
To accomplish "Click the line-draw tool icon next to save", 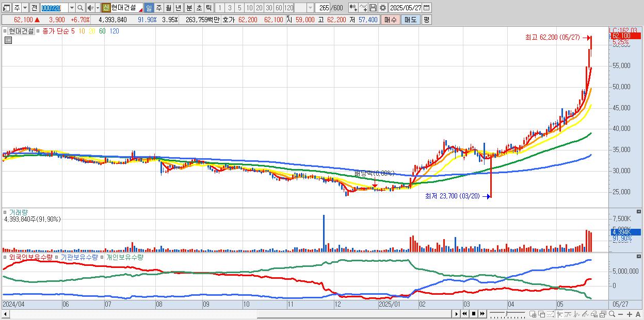I will click(363, 8).
